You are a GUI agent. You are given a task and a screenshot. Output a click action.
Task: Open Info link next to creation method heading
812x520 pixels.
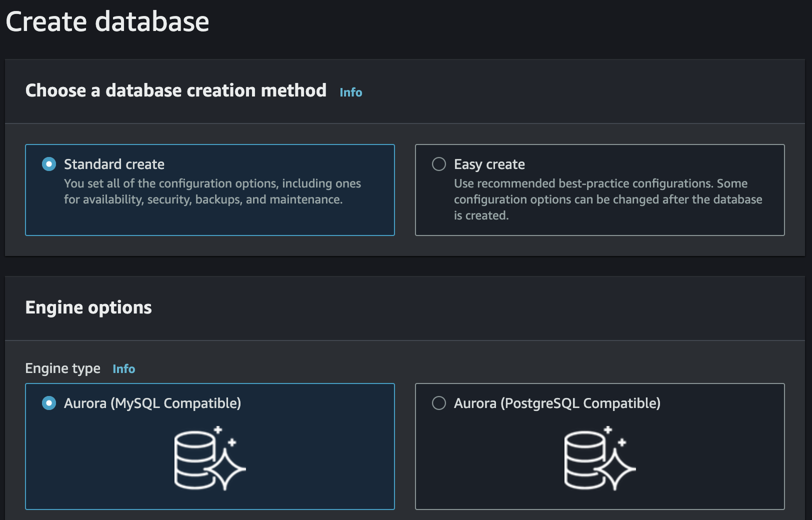pyautogui.click(x=351, y=92)
